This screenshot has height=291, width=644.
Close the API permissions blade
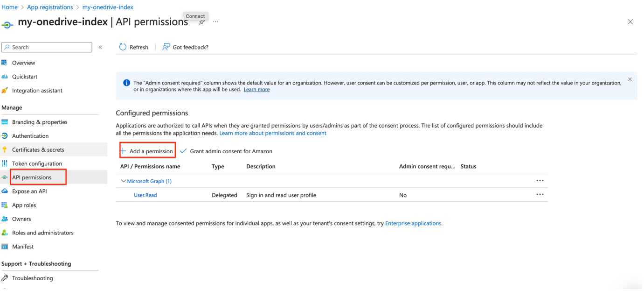(x=630, y=22)
